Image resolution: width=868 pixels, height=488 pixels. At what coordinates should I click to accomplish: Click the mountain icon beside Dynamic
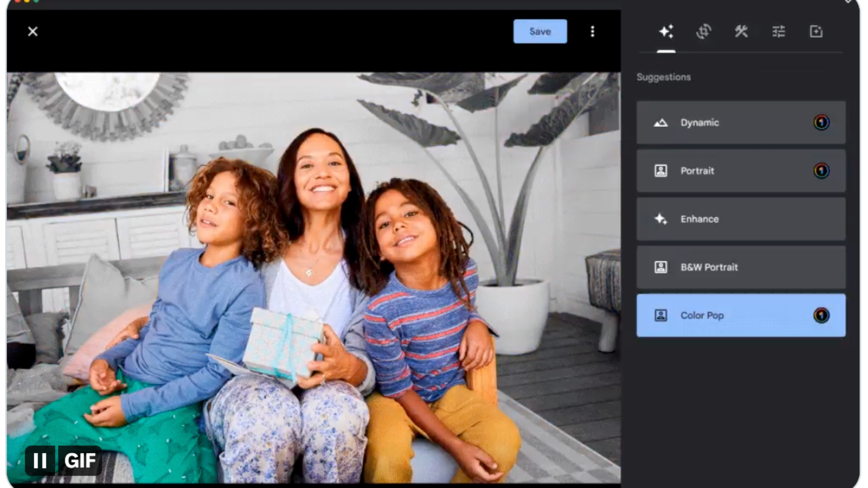[661, 123]
